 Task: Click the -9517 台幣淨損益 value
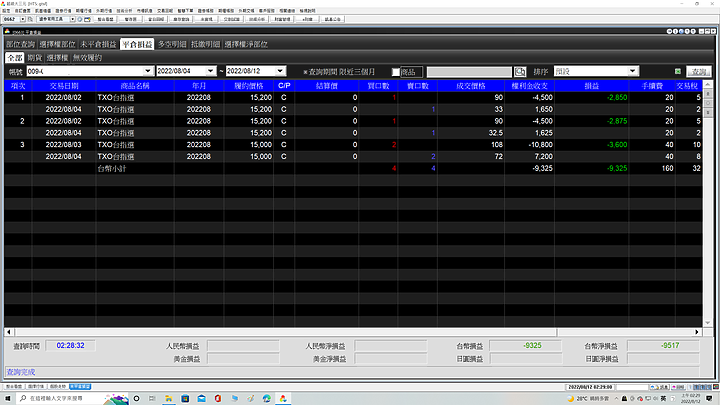point(670,346)
